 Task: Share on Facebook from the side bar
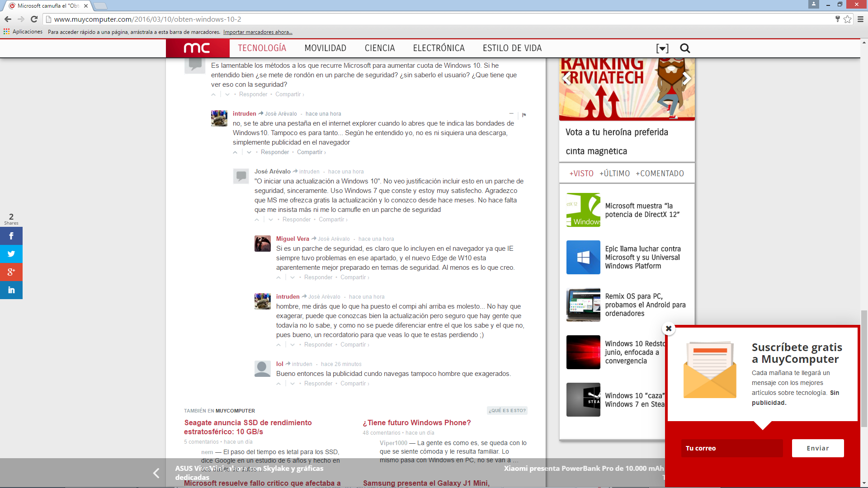click(11, 236)
